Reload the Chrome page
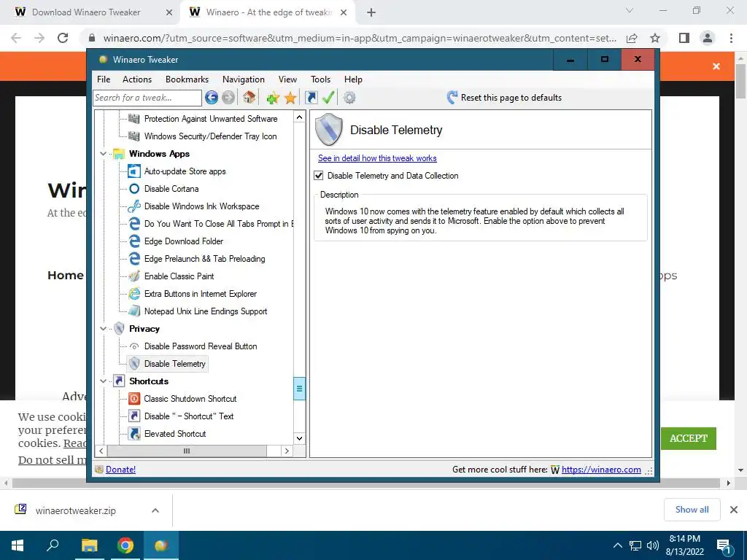This screenshot has height=560, width=747. [x=63, y=38]
